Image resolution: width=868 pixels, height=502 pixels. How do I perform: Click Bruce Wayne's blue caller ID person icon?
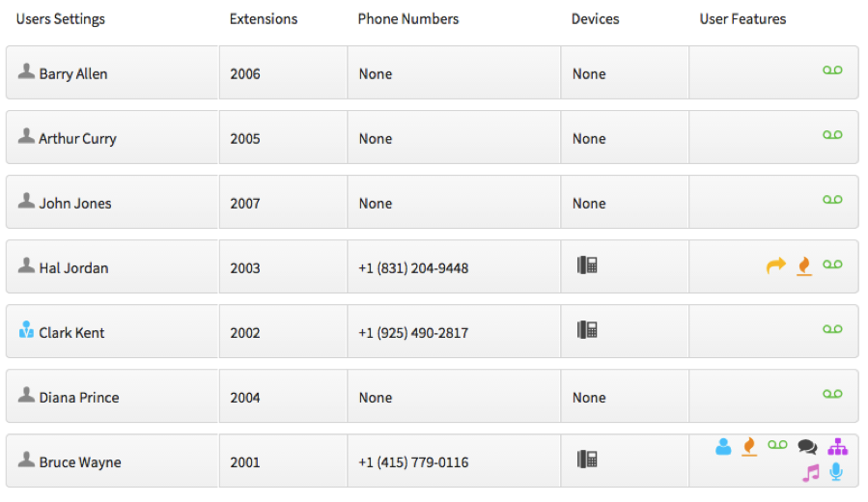(x=723, y=446)
